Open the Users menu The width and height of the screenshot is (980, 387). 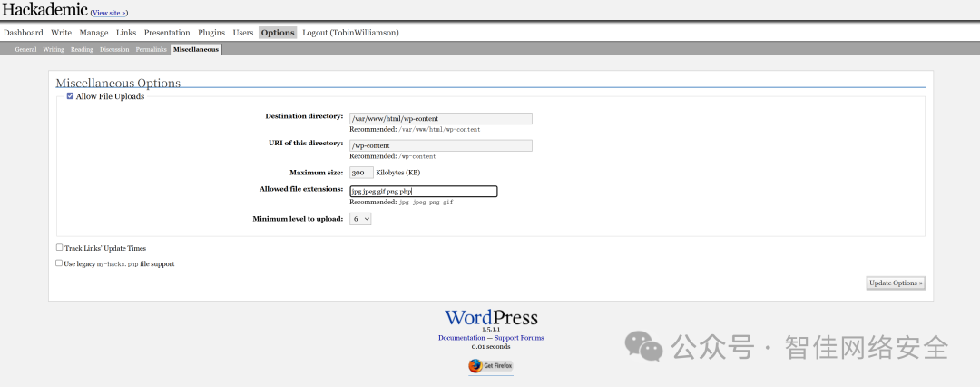243,33
